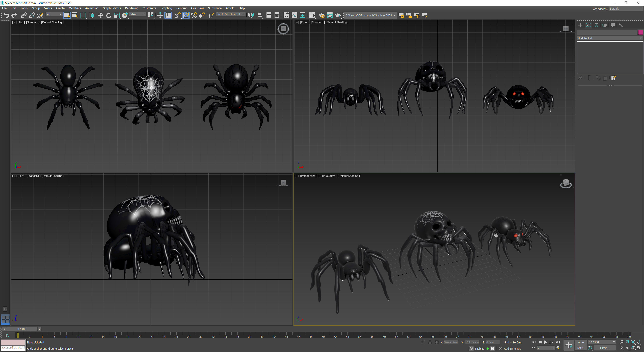Click the Redo arrow icon
Viewport: 644px width, 352px height.
point(14,15)
